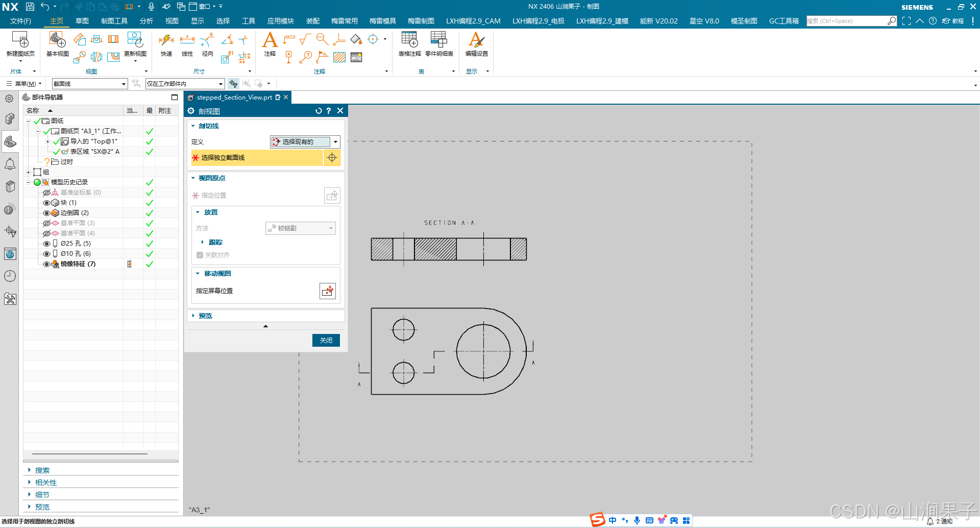Toggle visibility eye of 边倒圆 (2)
Screen dimensions: 980x528
click(46, 213)
